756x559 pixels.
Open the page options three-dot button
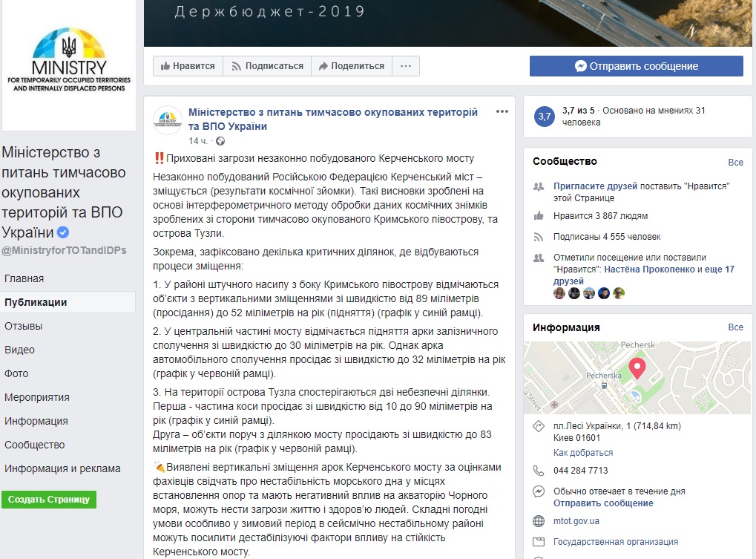coord(406,66)
